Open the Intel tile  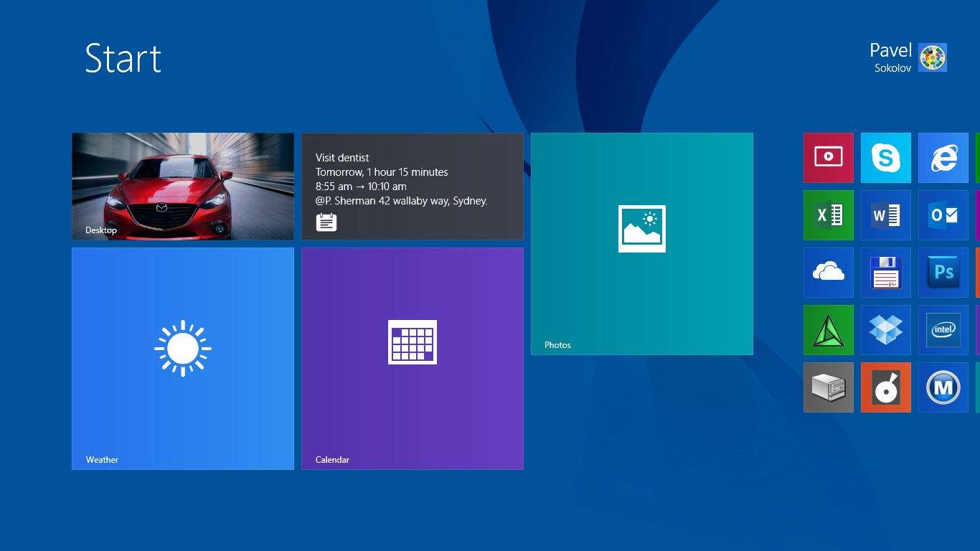click(x=943, y=330)
